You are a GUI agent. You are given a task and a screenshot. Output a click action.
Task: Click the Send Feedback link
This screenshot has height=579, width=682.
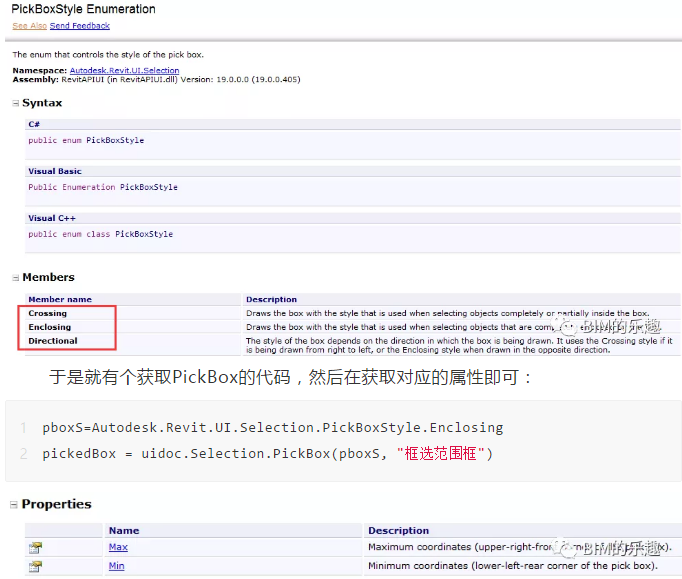[x=80, y=26]
